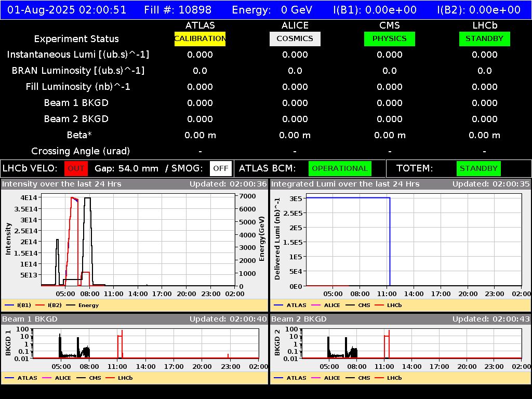Select the date and time 01-Aug-2025 02:00:51

point(67,10)
